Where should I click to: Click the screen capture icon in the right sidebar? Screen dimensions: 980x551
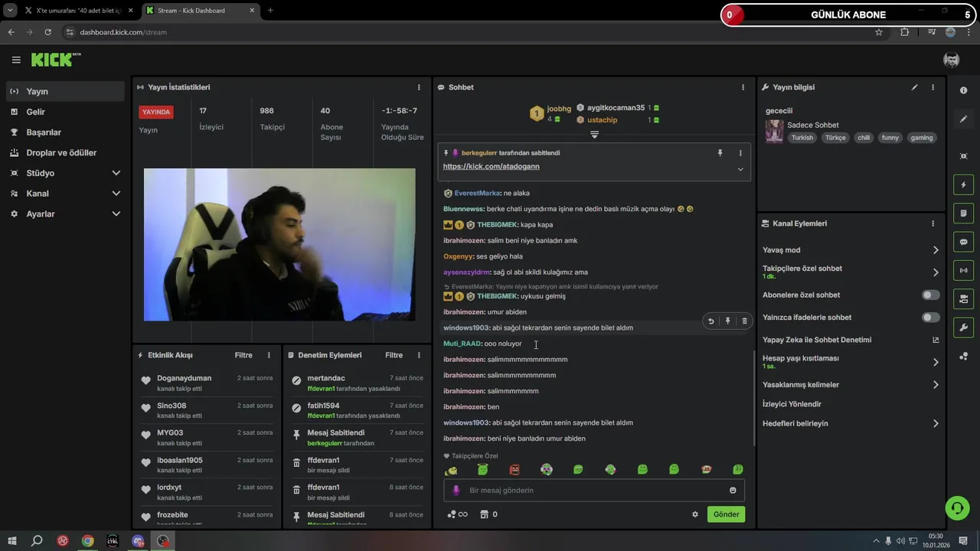coord(963,156)
